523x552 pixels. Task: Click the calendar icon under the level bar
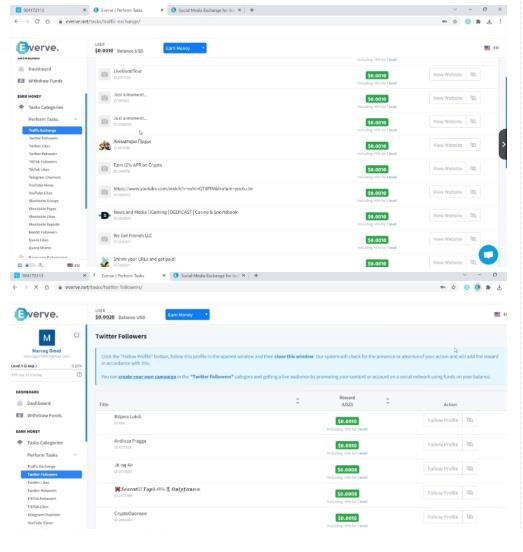[x=79, y=375]
